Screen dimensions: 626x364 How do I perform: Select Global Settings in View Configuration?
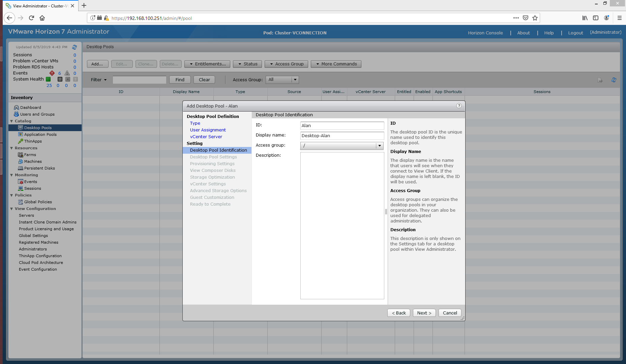tap(33, 236)
